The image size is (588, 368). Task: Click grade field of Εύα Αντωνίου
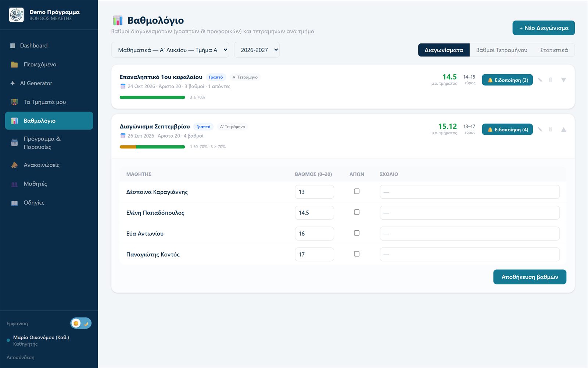click(x=314, y=234)
